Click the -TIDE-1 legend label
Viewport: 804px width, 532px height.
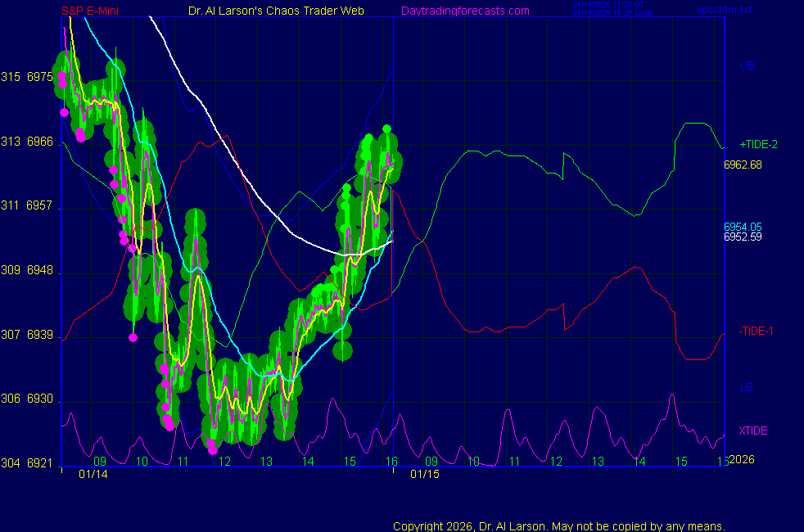click(x=757, y=331)
